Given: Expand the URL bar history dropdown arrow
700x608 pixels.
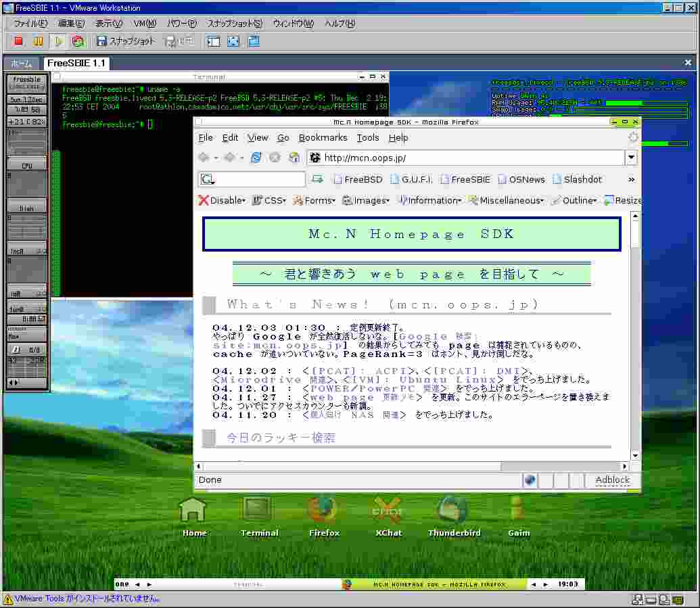Looking at the screenshot, I should (631, 158).
